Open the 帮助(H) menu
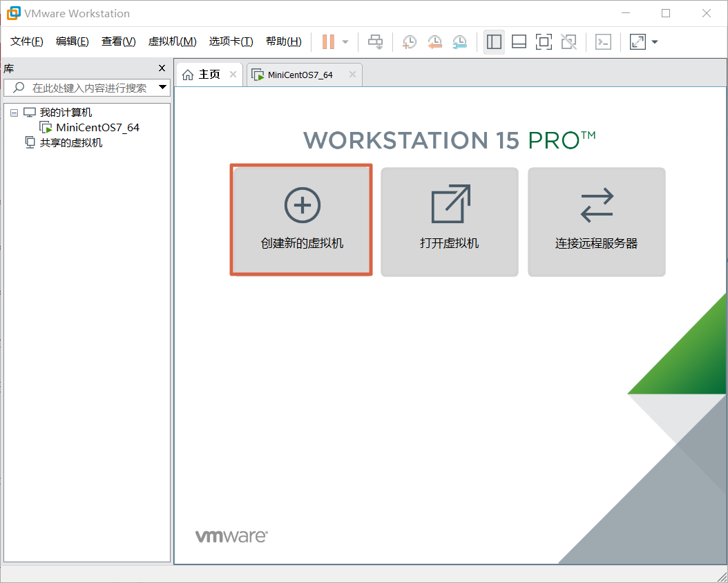 pos(284,41)
